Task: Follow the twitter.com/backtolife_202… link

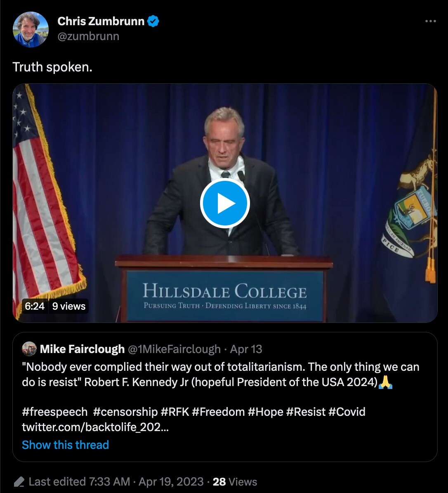Action: tap(95, 427)
